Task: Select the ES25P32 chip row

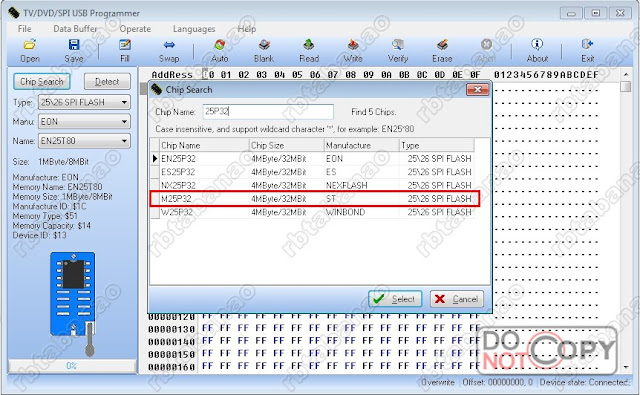Action: (x=312, y=172)
